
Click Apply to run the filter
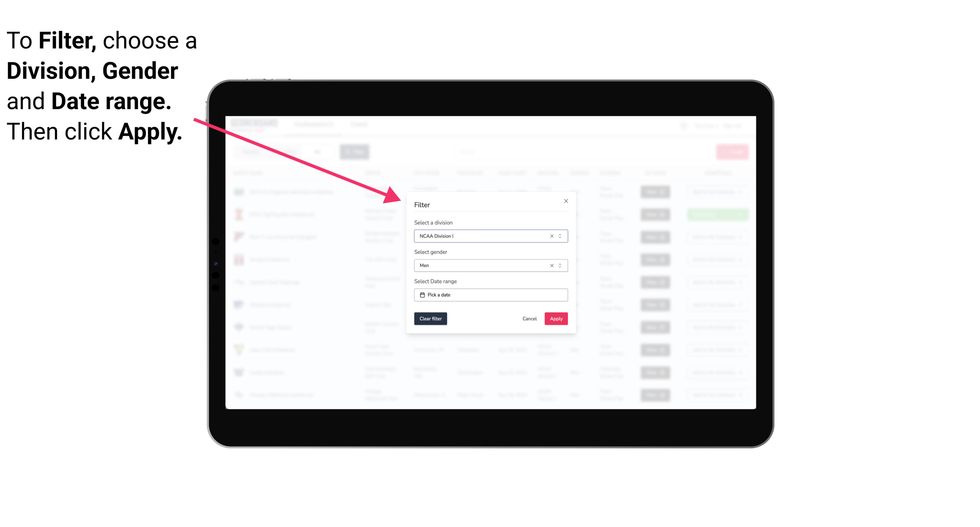tap(556, 319)
